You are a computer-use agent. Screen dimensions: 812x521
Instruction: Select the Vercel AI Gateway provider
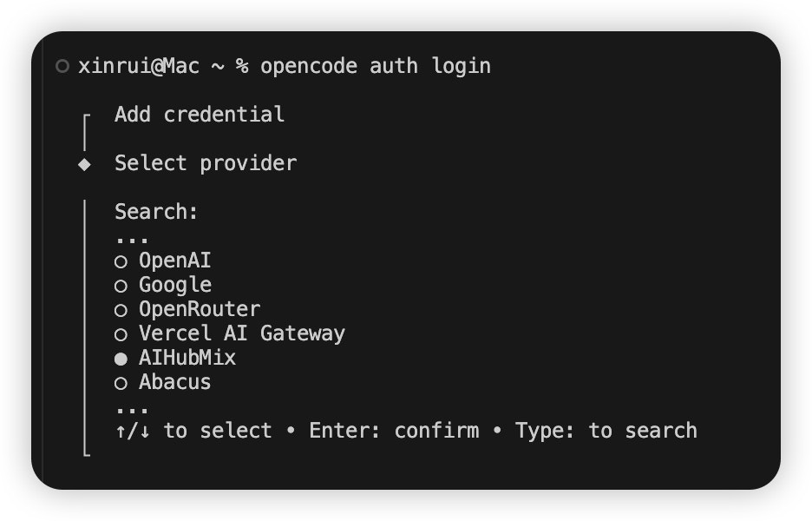click(x=242, y=333)
